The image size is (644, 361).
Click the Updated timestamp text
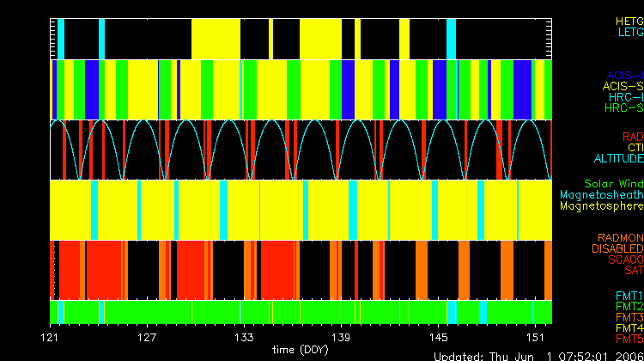[x=538, y=356]
